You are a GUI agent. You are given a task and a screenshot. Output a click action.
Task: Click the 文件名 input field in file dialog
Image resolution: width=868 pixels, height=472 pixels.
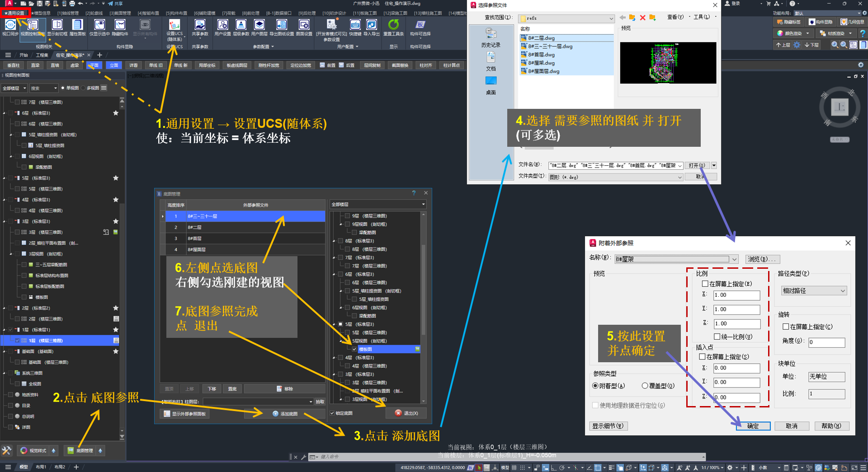coord(615,166)
